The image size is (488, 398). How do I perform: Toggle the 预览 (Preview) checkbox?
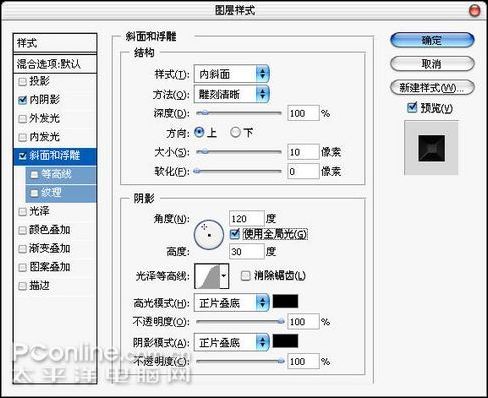412,107
